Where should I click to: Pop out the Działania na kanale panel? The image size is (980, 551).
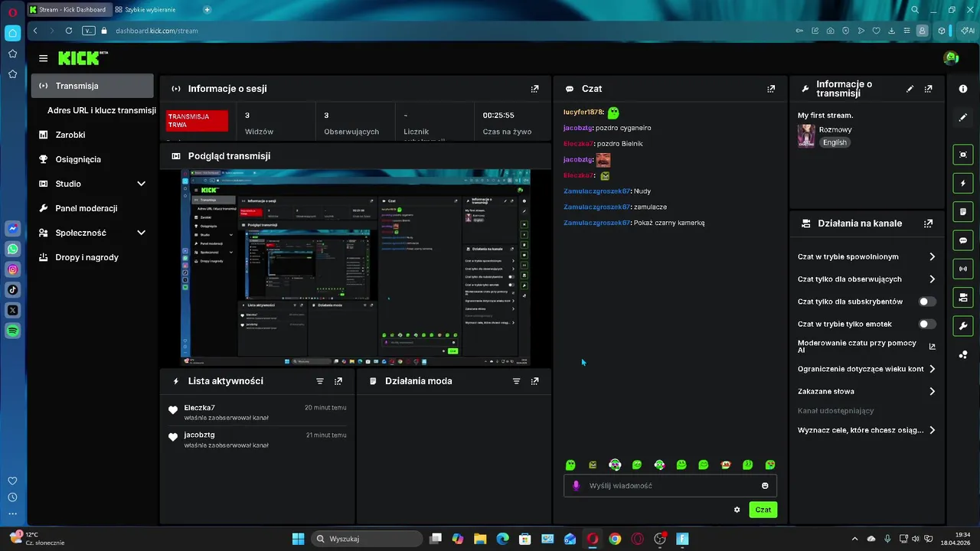click(x=929, y=223)
